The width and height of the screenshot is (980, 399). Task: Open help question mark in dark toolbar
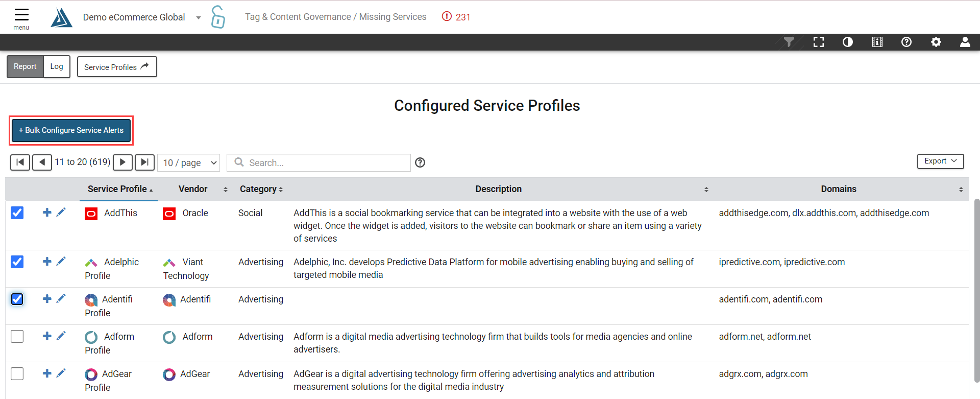point(906,42)
